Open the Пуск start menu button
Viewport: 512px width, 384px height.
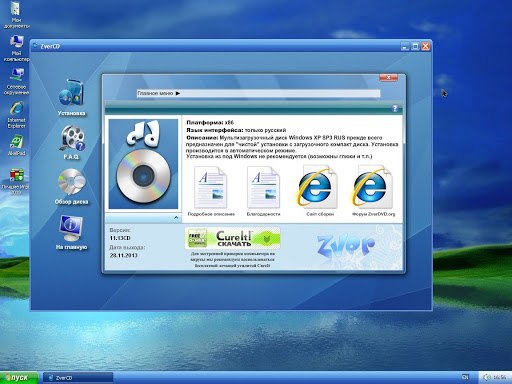pyautogui.click(x=19, y=378)
